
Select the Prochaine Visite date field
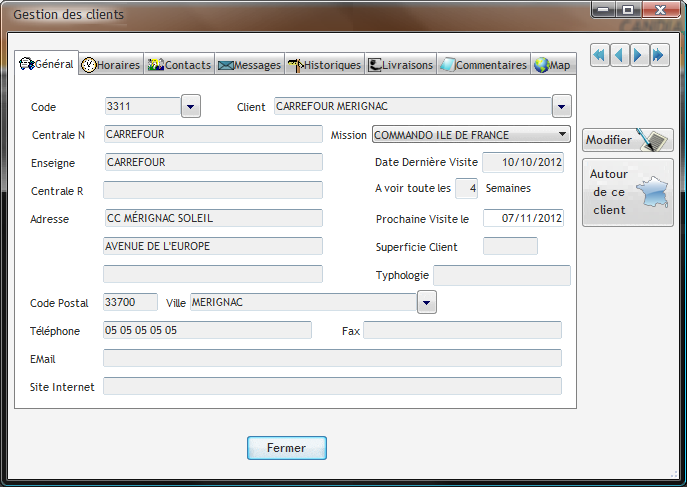(x=523, y=218)
